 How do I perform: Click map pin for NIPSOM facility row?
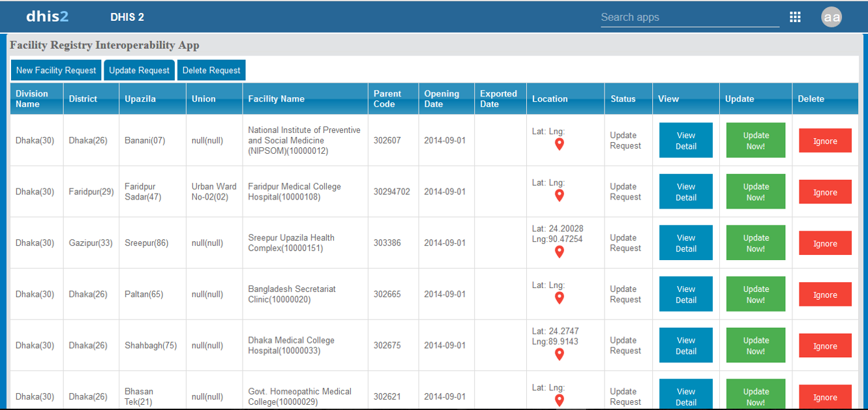point(559,144)
